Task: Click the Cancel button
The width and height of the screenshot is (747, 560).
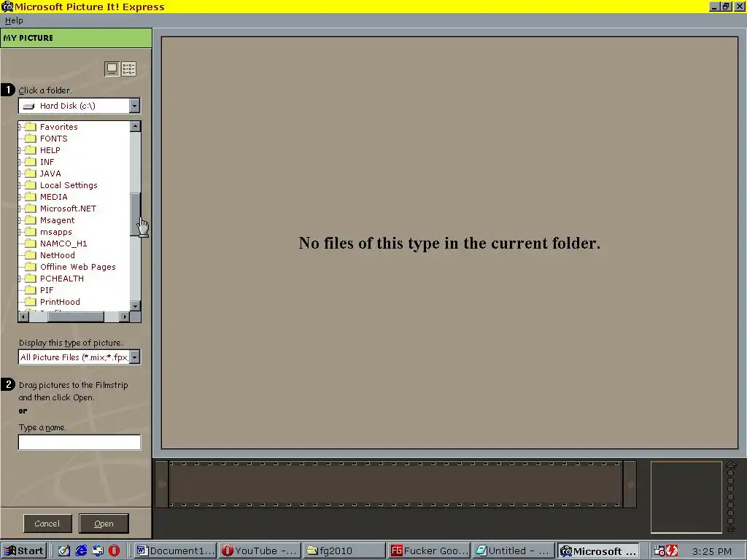Action: point(47,524)
